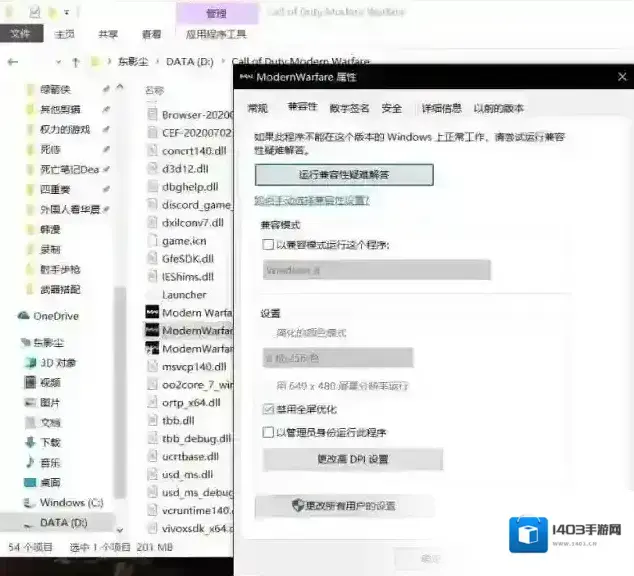
Task: Click the 文档 library icon
Action: click(x=30, y=422)
